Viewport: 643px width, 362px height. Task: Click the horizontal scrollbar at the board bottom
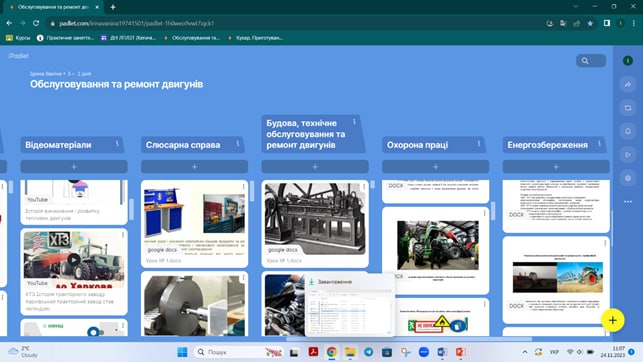coord(409,339)
